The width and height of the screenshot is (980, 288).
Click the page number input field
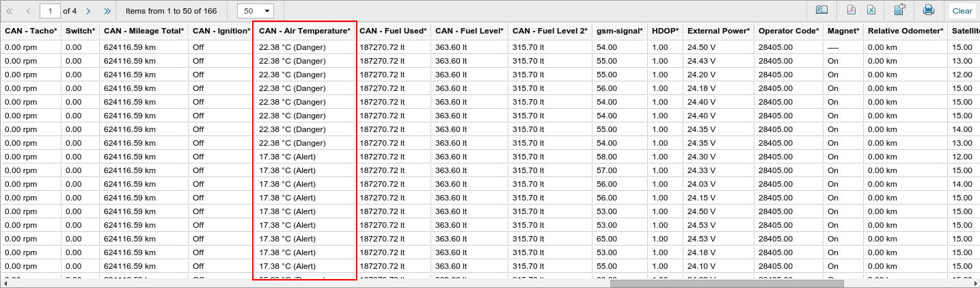click(50, 11)
